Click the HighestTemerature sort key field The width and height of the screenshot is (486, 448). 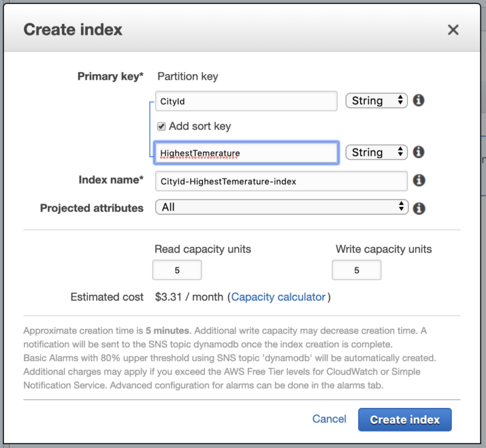click(246, 153)
